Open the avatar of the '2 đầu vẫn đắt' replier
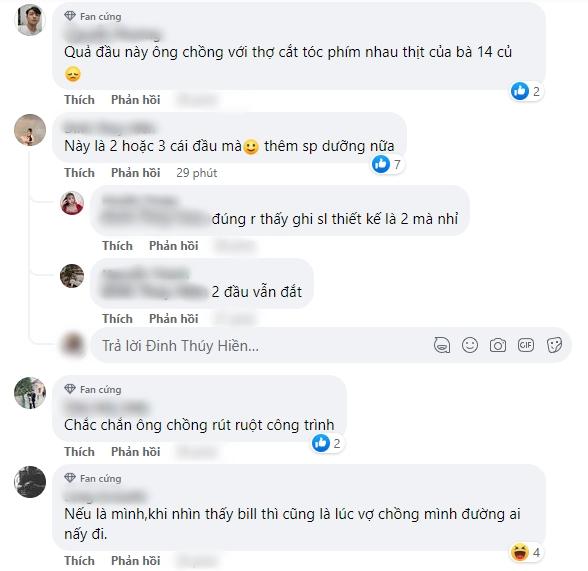Screen dimensions: 588x571 [x=72, y=276]
